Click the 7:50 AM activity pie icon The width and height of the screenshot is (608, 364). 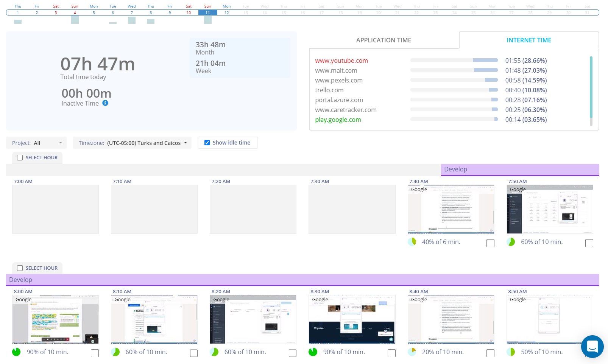click(x=511, y=242)
